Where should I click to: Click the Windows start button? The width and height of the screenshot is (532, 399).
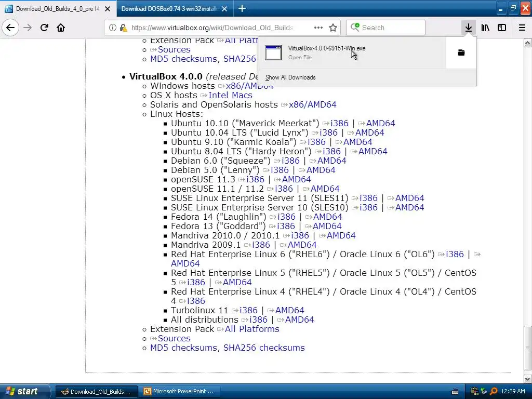click(25, 391)
